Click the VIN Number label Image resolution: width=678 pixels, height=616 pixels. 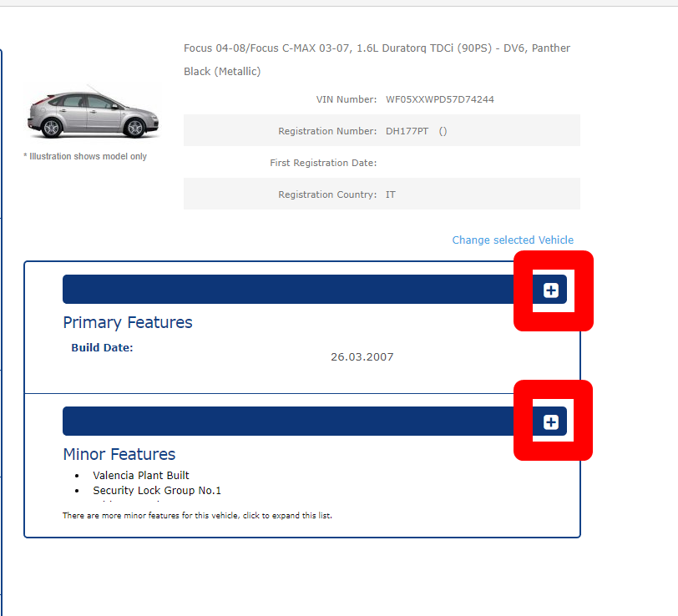[347, 99]
